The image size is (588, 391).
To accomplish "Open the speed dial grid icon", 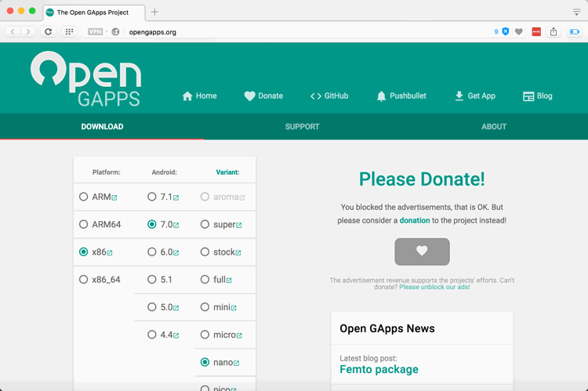I will (x=69, y=31).
